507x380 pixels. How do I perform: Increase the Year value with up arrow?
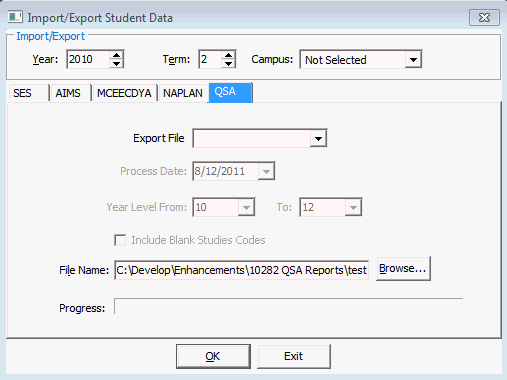117,55
